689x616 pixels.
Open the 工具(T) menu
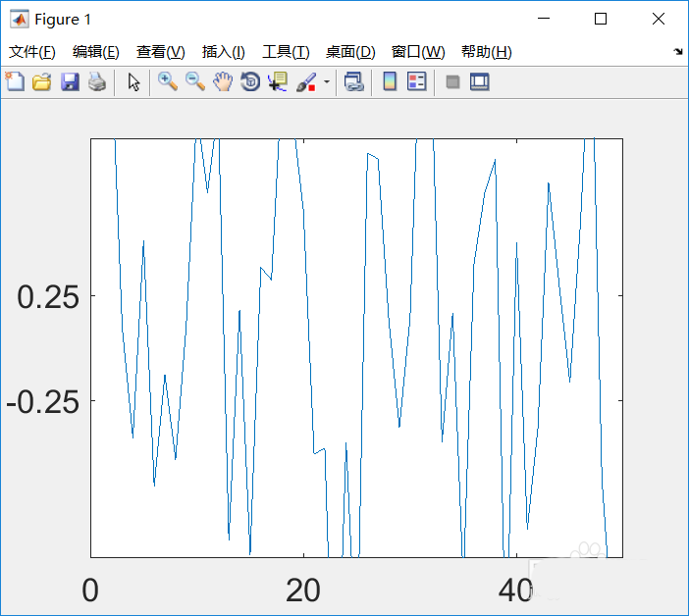click(286, 52)
